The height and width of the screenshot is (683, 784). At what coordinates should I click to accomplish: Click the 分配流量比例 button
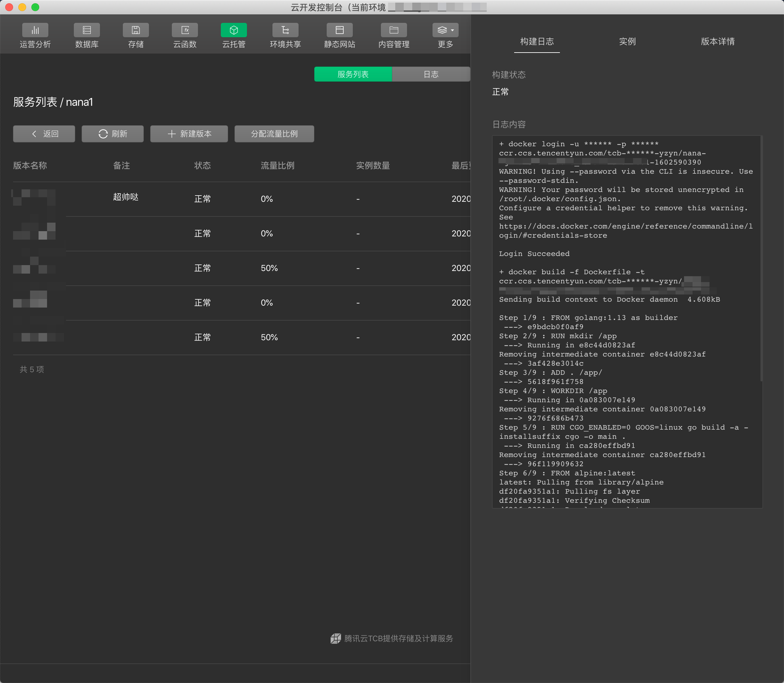274,134
